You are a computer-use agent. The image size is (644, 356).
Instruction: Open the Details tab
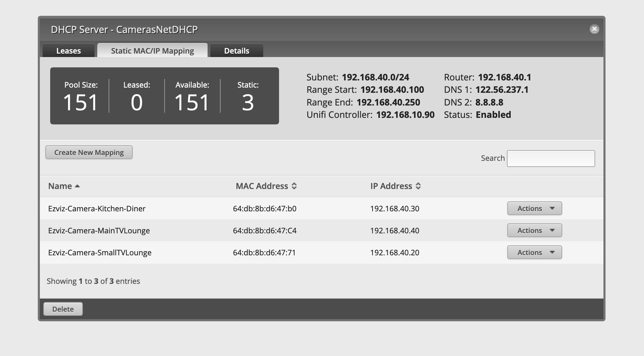coord(236,51)
